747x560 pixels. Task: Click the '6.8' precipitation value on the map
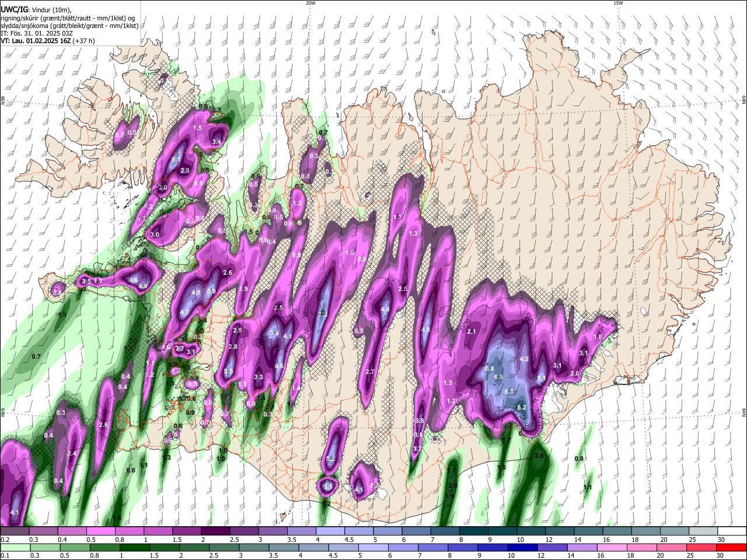(490, 369)
